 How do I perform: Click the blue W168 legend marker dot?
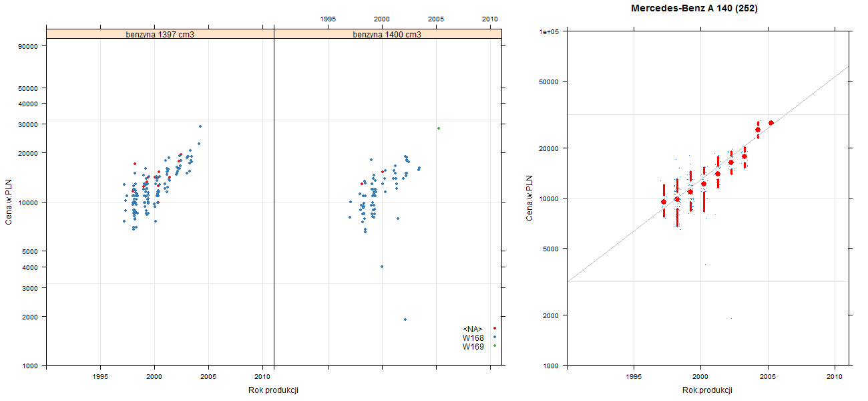(494, 337)
